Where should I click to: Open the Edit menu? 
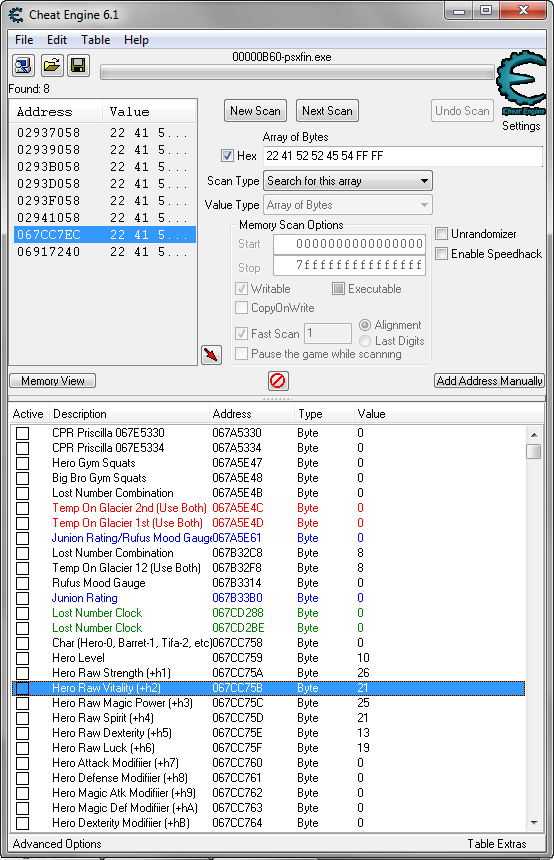(57, 40)
